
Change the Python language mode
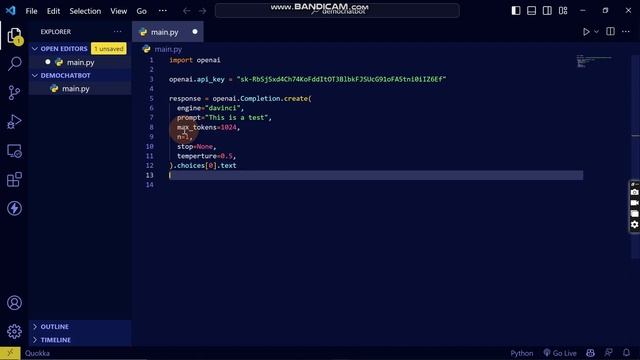pos(522,353)
